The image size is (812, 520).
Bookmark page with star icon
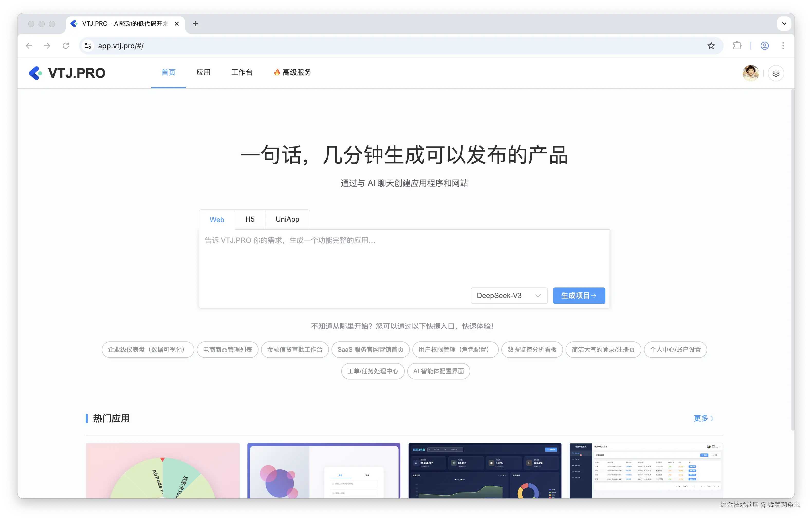(x=711, y=46)
